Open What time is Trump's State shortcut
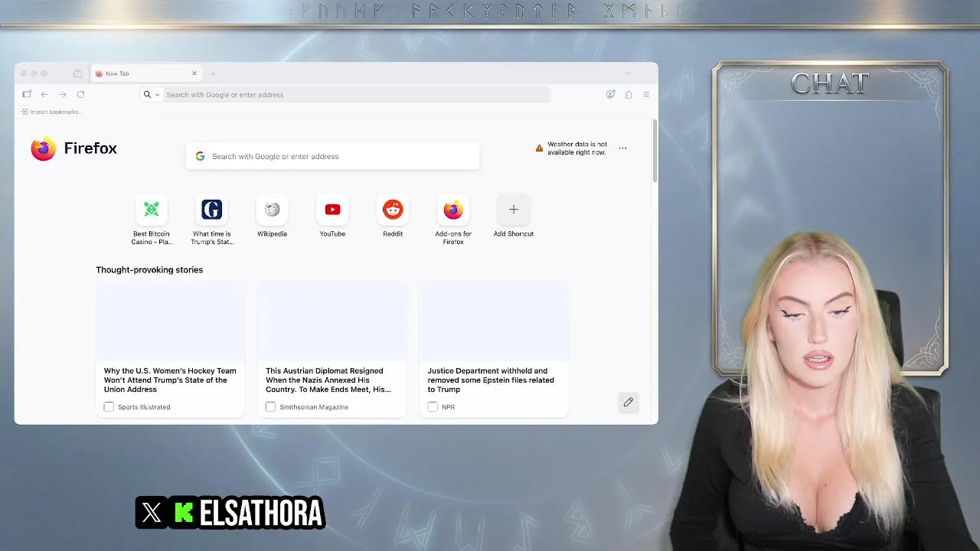The image size is (980, 551). click(212, 220)
